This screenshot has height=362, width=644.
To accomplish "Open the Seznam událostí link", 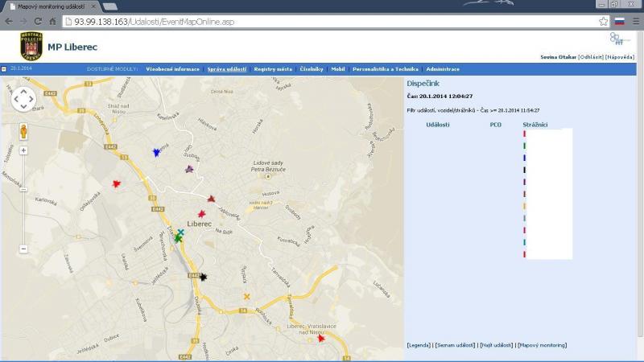I will [x=456, y=345].
